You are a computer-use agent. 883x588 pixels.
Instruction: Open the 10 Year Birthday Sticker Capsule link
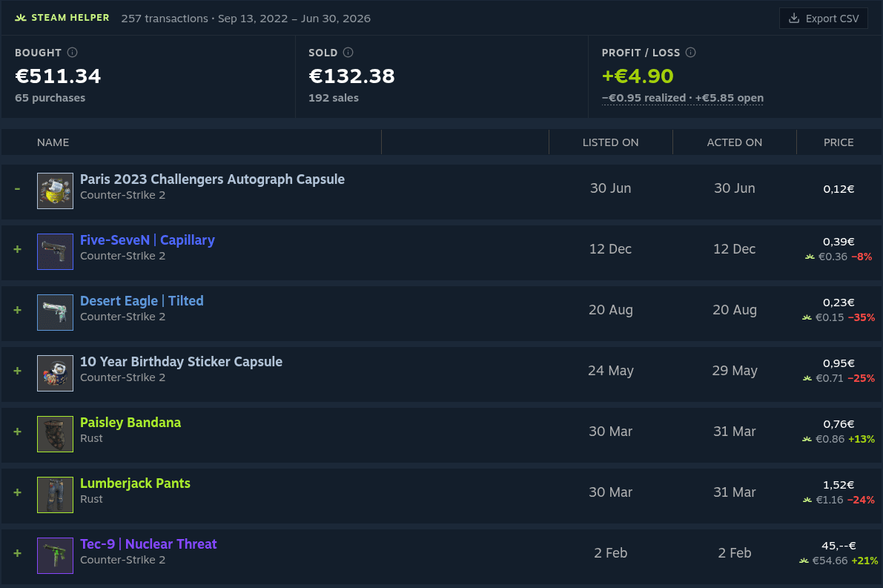(x=182, y=362)
